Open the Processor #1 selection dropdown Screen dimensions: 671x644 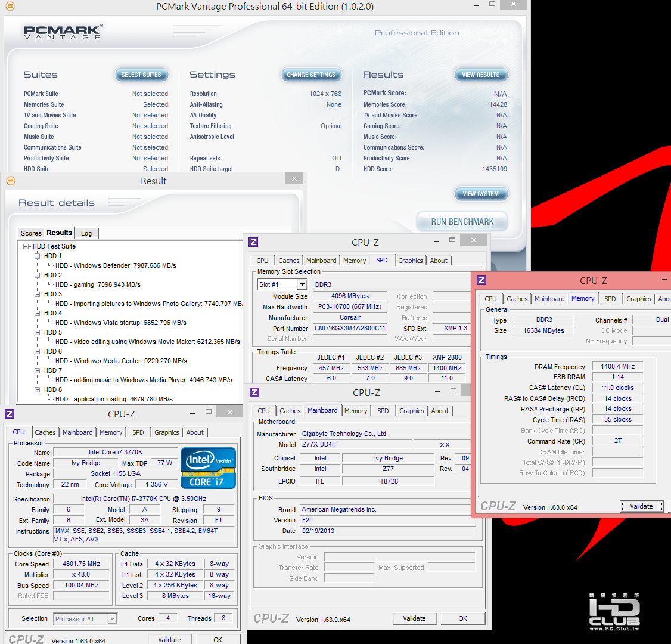coord(112,619)
